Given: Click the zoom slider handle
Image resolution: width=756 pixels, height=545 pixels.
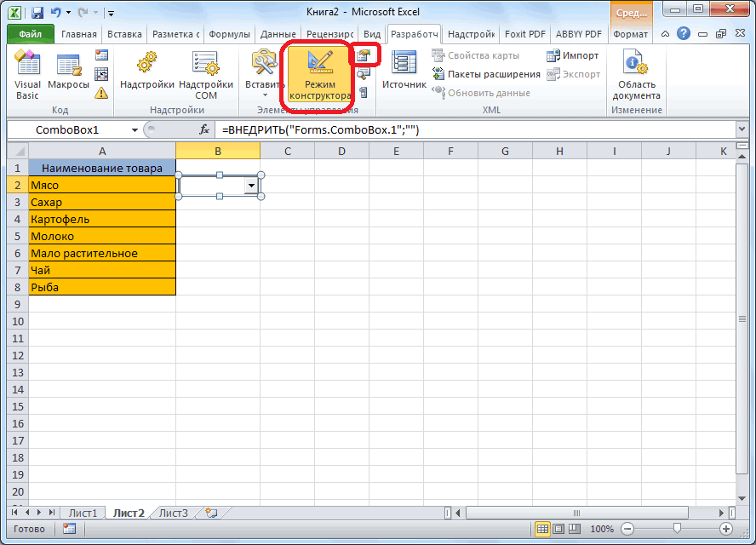Looking at the screenshot, I should [676, 529].
